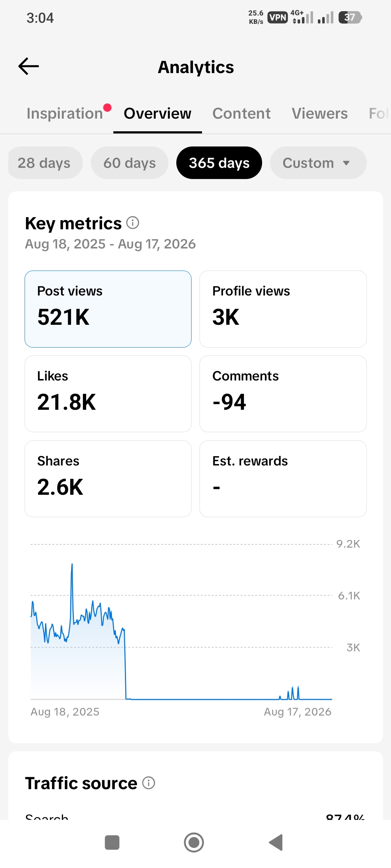This screenshot has height=868, width=391.
Task: Tap Android recent apps square icon
Action: (x=112, y=842)
